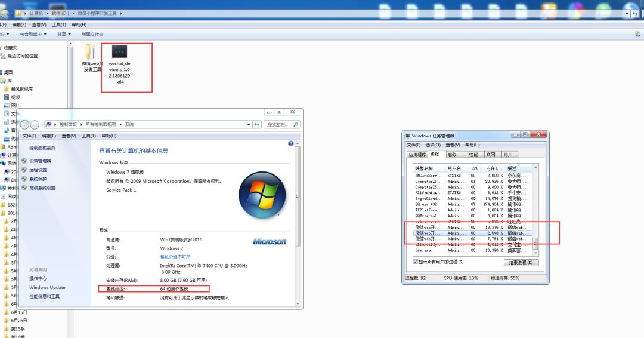This screenshot has width=644, height=338.
Task: Open 操作中心 link
Action: [38, 278]
